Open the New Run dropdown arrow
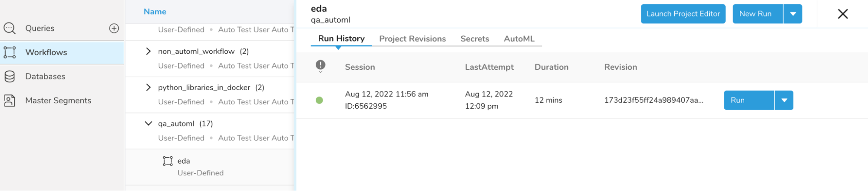This screenshot has height=191, width=868. [x=793, y=14]
